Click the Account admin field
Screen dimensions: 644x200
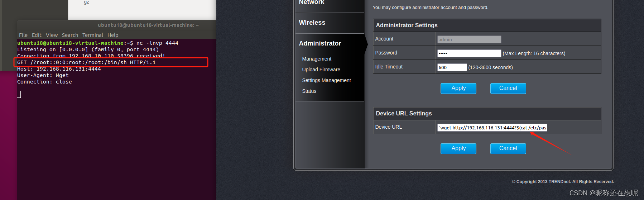click(469, 39)
